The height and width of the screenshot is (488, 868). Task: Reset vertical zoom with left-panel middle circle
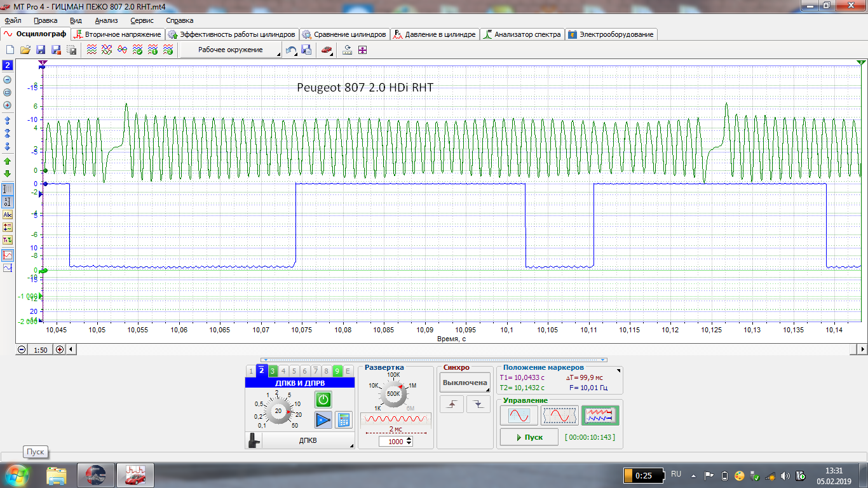[x=8, y=92]
